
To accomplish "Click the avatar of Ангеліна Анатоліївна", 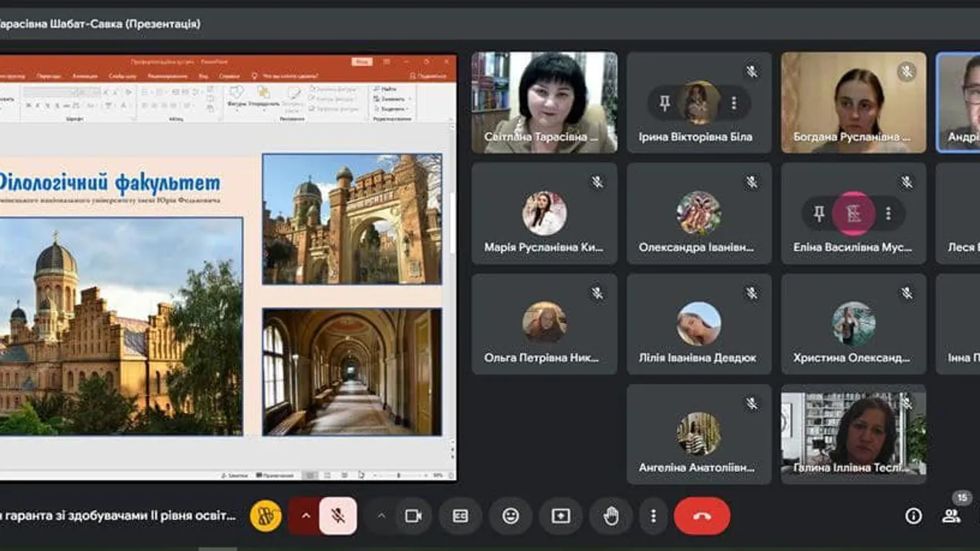I will click(x=699, y=434).
